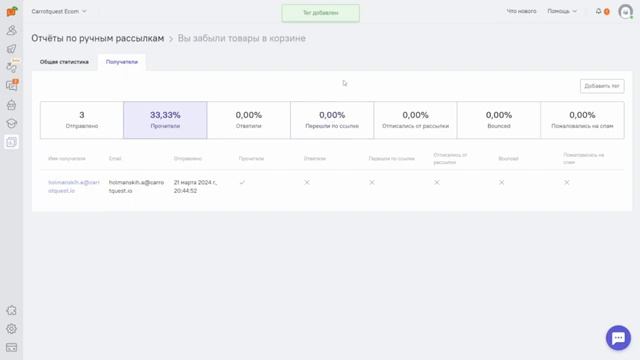Expand the Carrotquest Ecom app dropdown
Viewport: 640px width, 360px height.
59,11
